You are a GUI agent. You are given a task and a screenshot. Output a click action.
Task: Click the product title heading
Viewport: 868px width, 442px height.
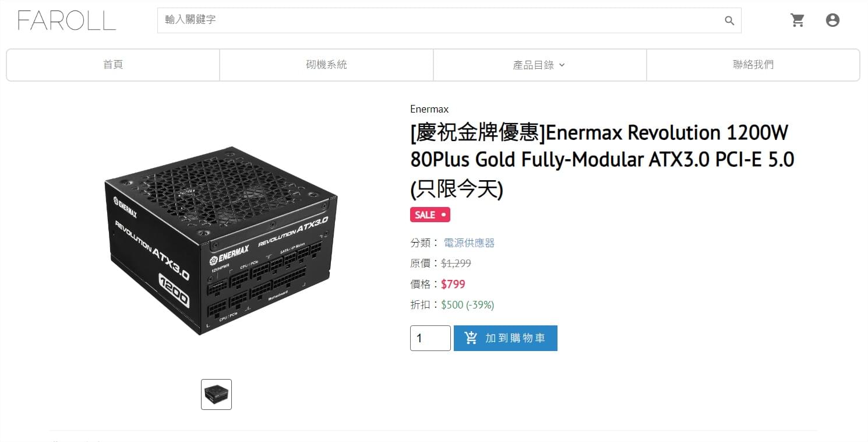click(602, 160)
